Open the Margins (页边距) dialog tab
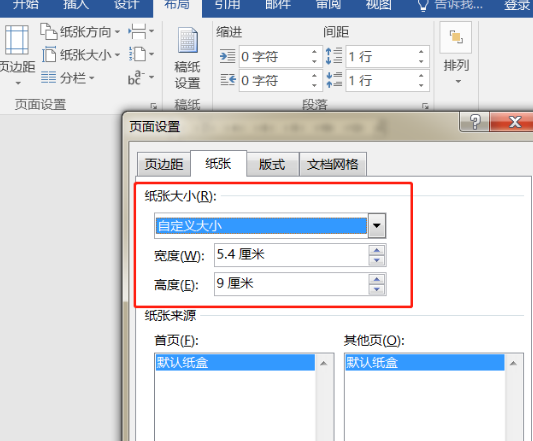533x441 pixels. 164,165
